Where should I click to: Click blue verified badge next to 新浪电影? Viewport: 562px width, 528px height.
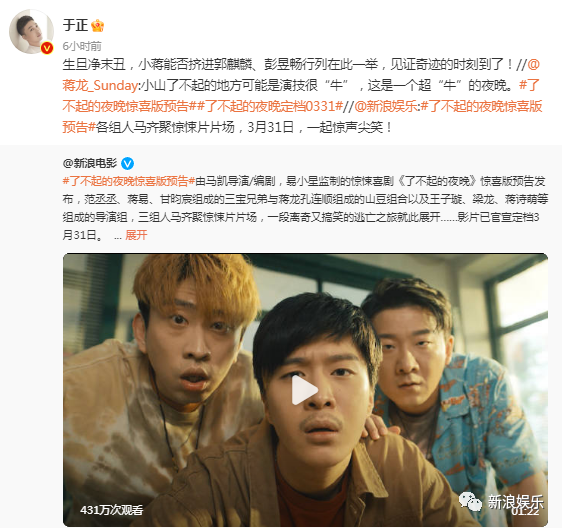coord(128,164)
